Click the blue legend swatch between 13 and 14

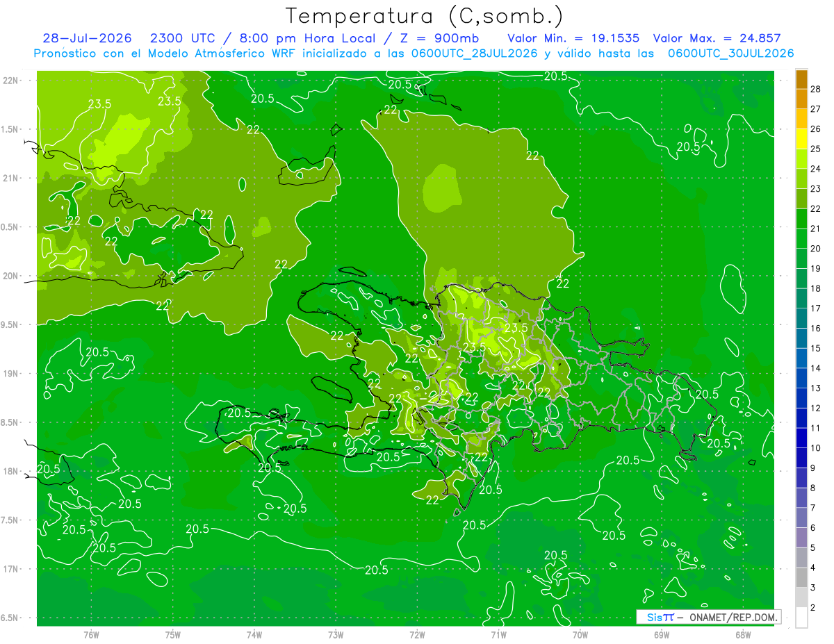tap(801, 378)
